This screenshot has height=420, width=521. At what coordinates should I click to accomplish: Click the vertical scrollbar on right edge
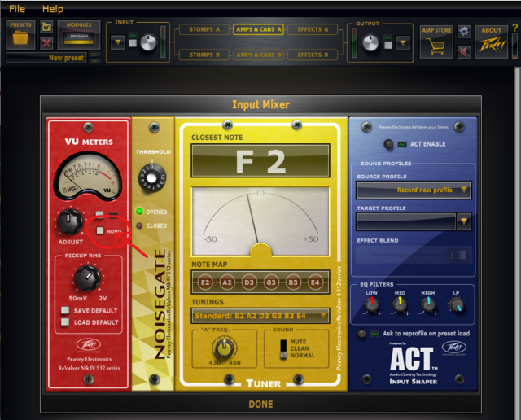(518, 243)
